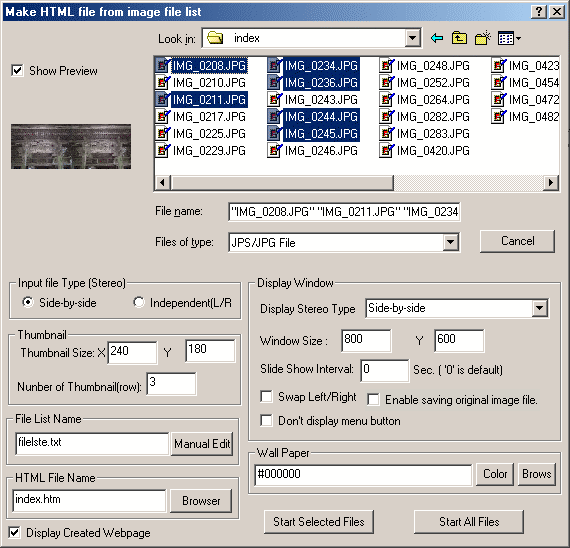Select the IMG_0210.JPG file icon

(x=162, y=83)
